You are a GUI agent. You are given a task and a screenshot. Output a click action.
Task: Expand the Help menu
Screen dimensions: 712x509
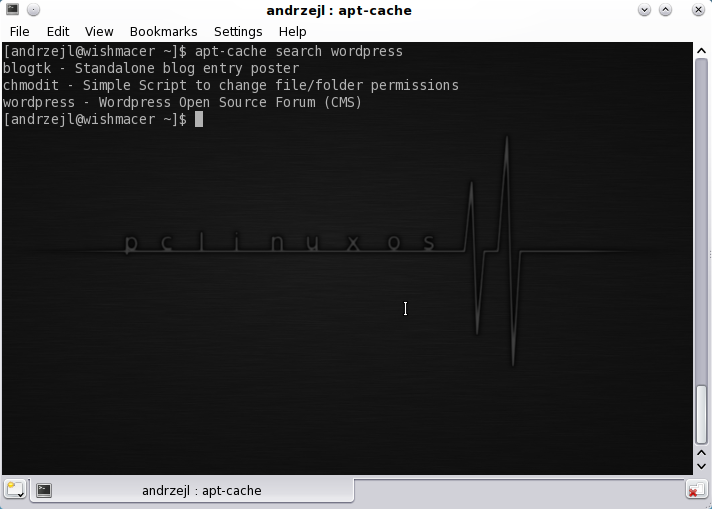292,32
